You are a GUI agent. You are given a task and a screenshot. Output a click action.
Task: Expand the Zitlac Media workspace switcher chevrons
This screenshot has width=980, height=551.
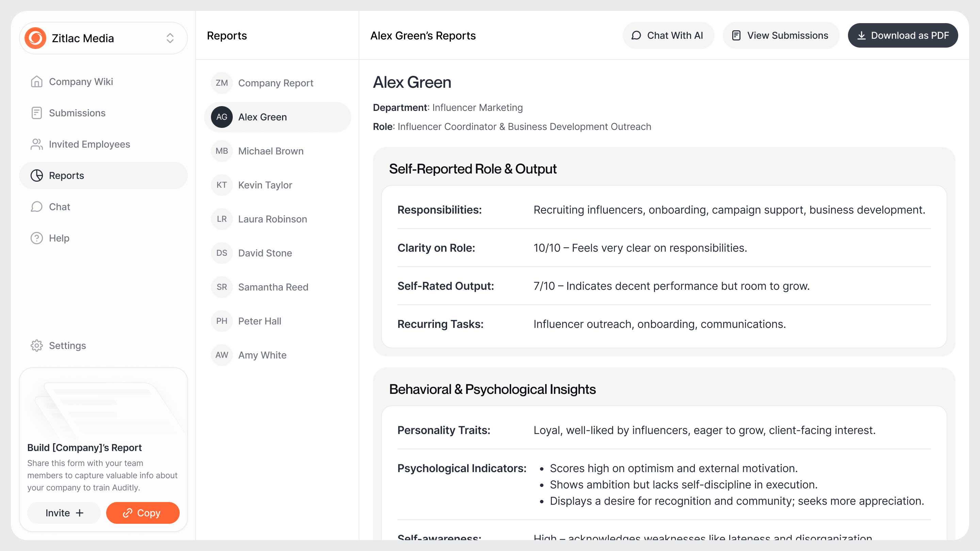click(170, 38)
